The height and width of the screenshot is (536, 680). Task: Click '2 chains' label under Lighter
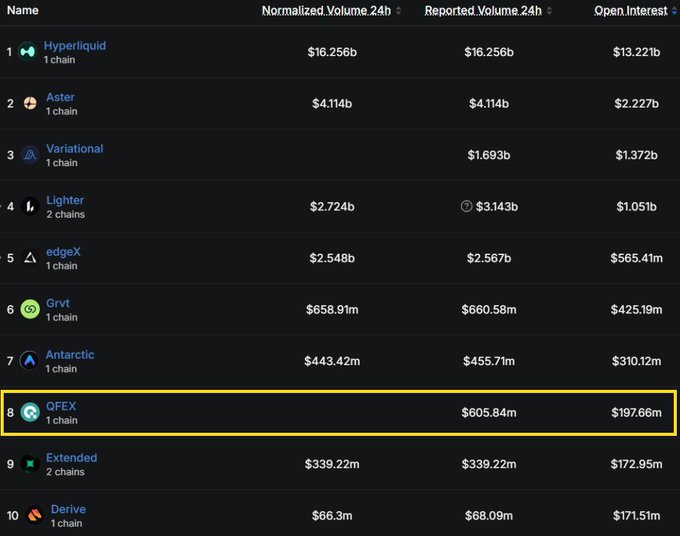click(65, 214)
